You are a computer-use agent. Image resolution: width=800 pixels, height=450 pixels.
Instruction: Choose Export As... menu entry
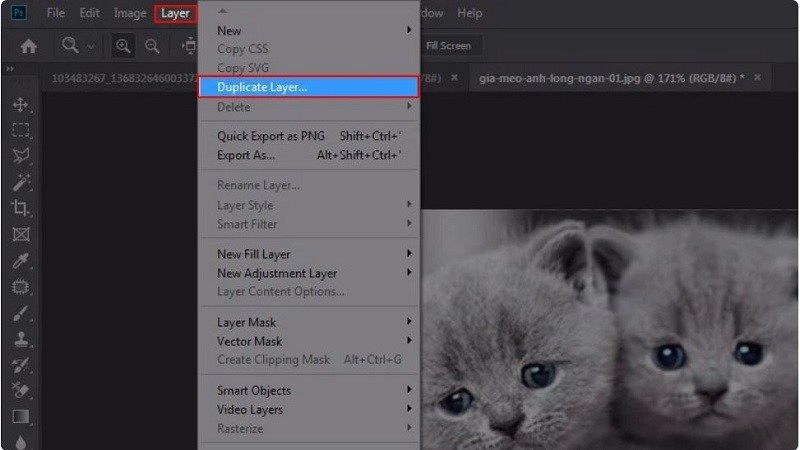coord(309,155)
